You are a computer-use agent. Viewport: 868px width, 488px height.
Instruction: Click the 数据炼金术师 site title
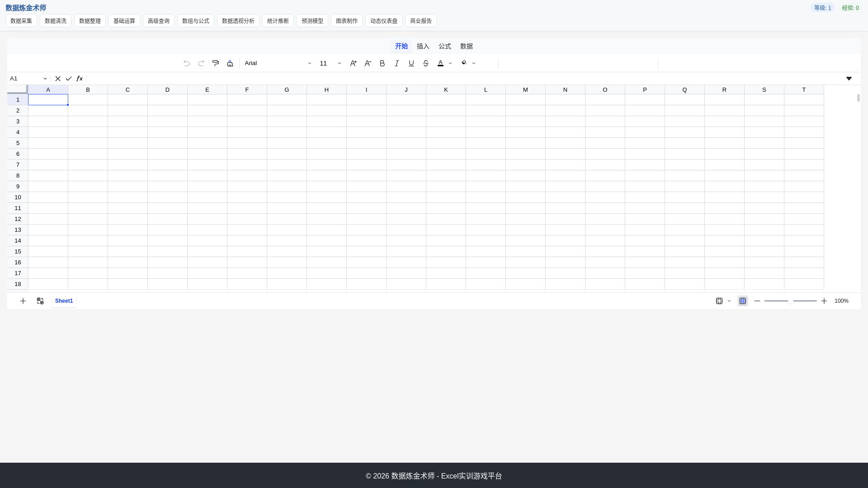click(x=26, y=8)
